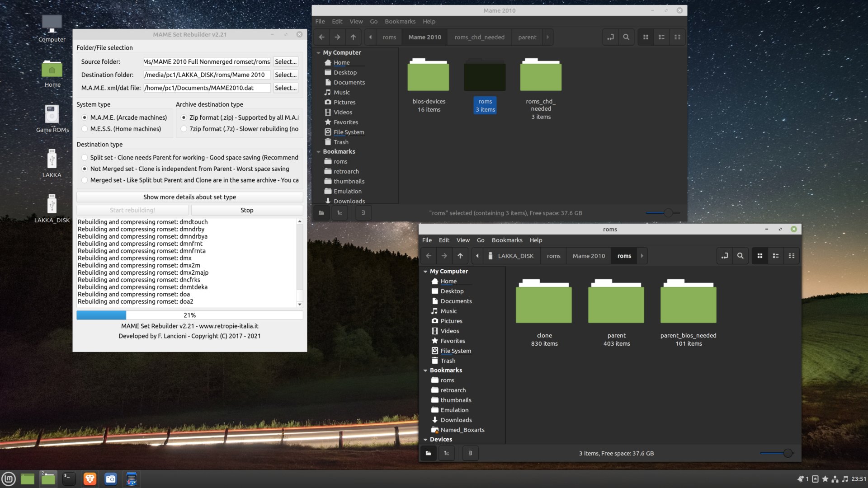The image size is (868, 488).
Task: Select Split set Clone needs Parent option
Action: click(x=84, y=157)
